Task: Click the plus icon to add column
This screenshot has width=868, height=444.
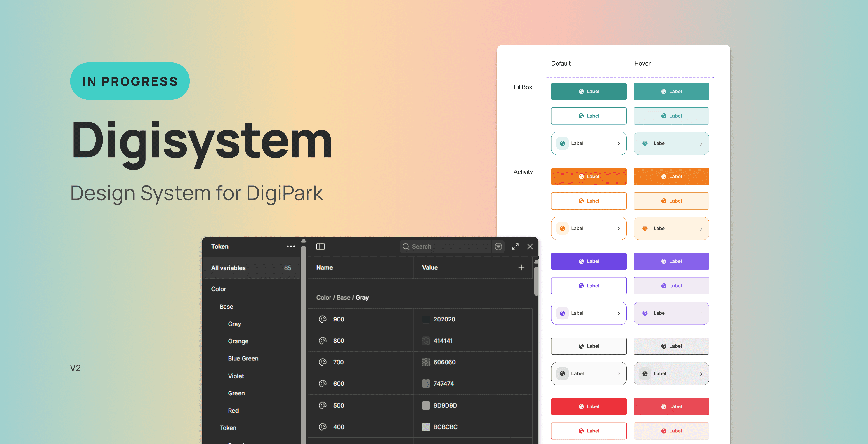Action: coord(521,267)
